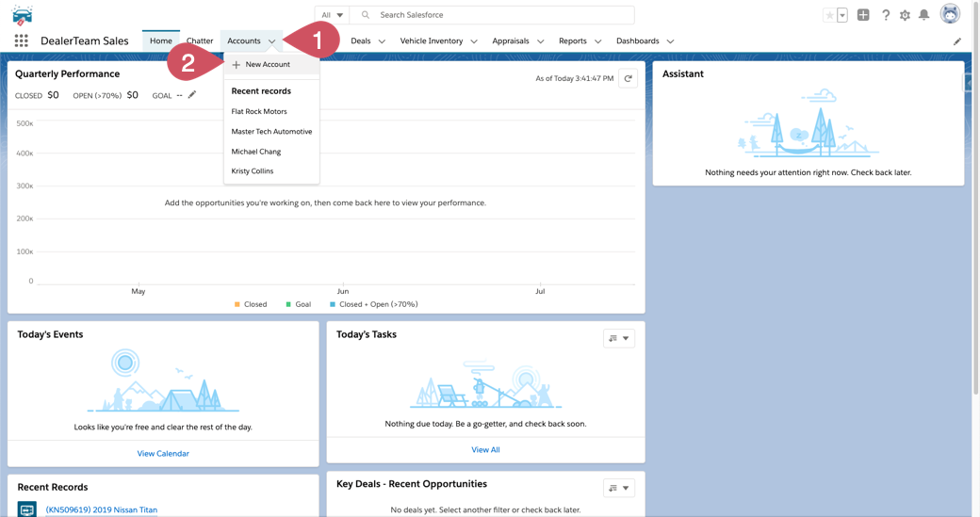Click the edit navigation pencil icon

click(957, 41)
